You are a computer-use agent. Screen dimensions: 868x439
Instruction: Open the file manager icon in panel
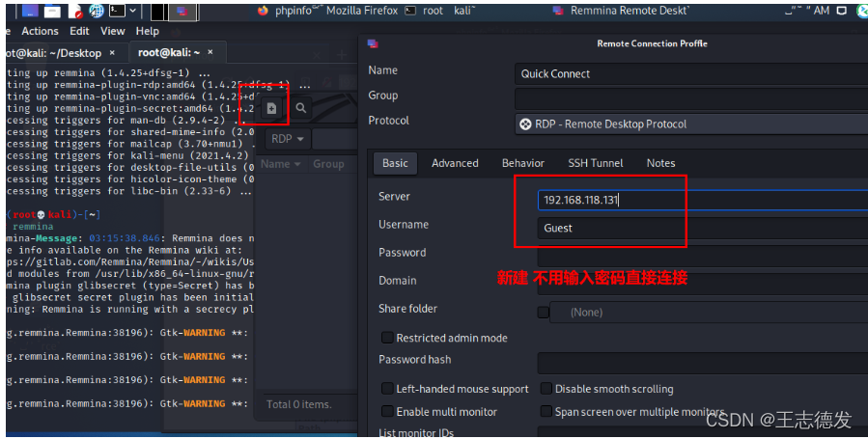(x=52, y=11)
